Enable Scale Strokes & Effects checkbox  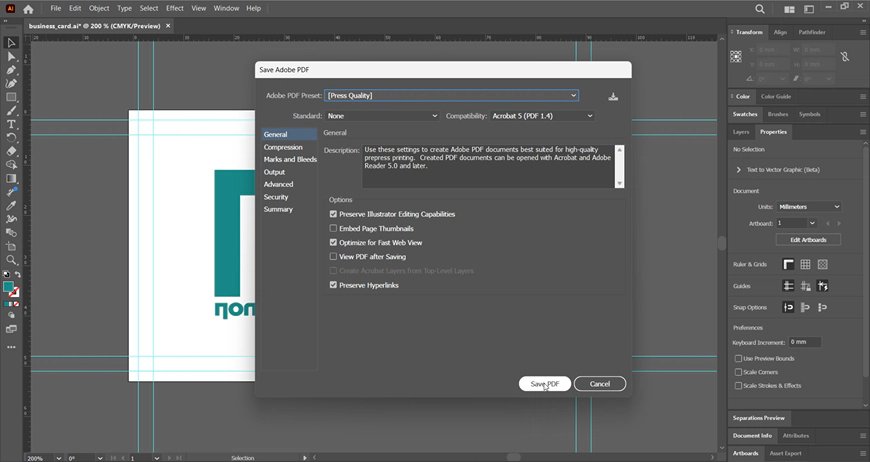click(x=738, y=385)
